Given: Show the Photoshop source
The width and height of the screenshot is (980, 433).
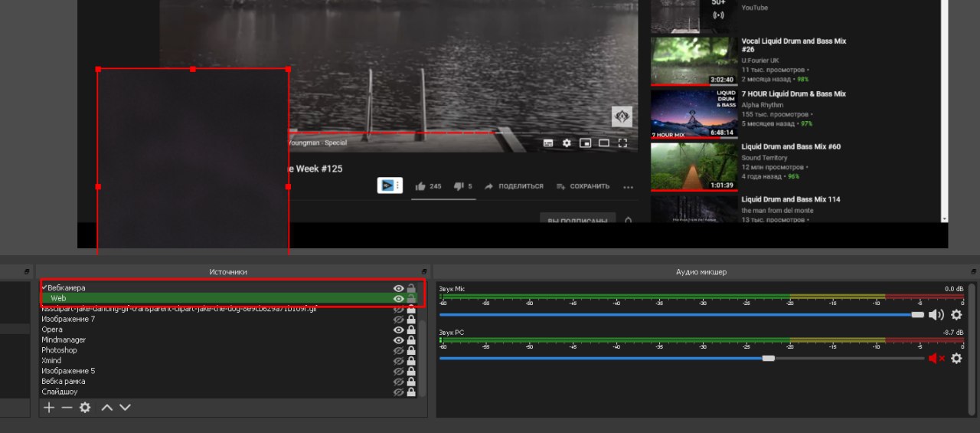Looking at the screenshot, I should coord(398,350).
